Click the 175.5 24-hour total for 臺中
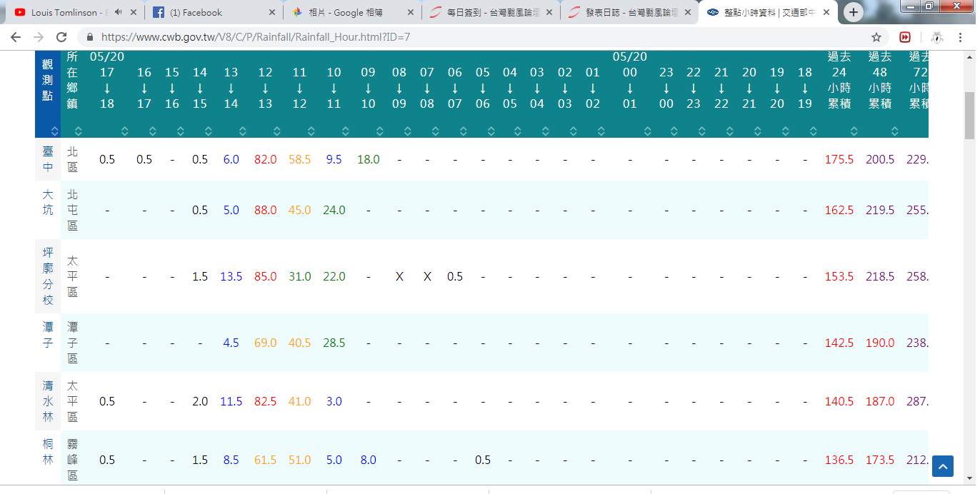This screenshot has height=494, width=980. (x=839, y=159)
